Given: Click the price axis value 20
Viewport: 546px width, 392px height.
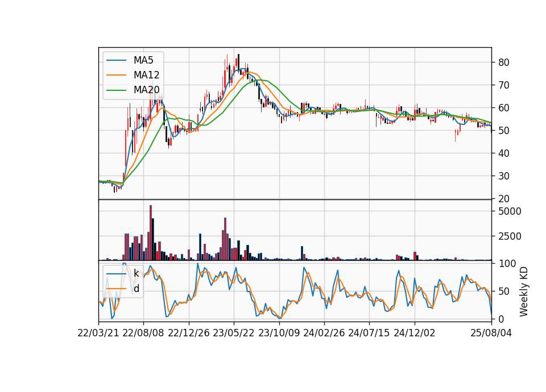Looking at the screenshot, I should 504,199.
